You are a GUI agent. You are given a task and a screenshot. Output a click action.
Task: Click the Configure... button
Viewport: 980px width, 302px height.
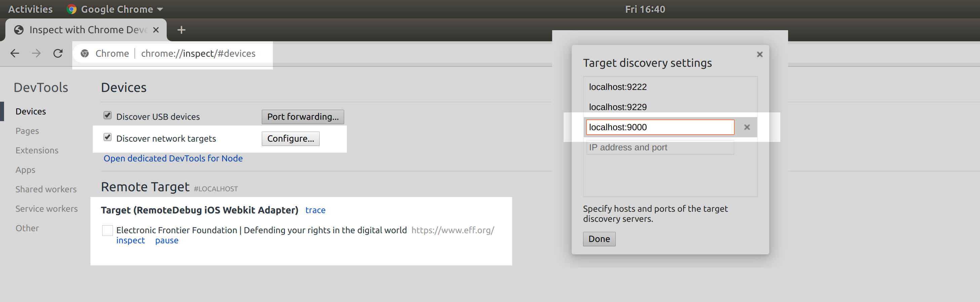pos(290,139)
